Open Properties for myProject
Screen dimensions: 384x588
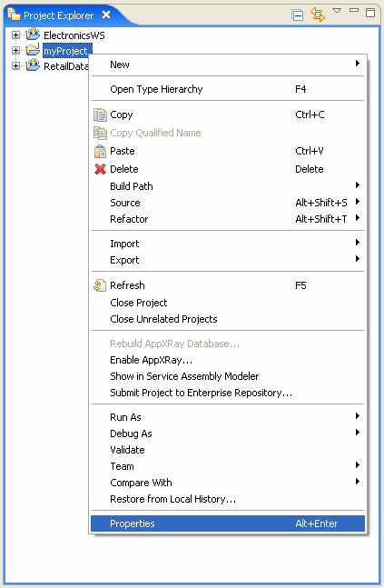tap(228, 523)
